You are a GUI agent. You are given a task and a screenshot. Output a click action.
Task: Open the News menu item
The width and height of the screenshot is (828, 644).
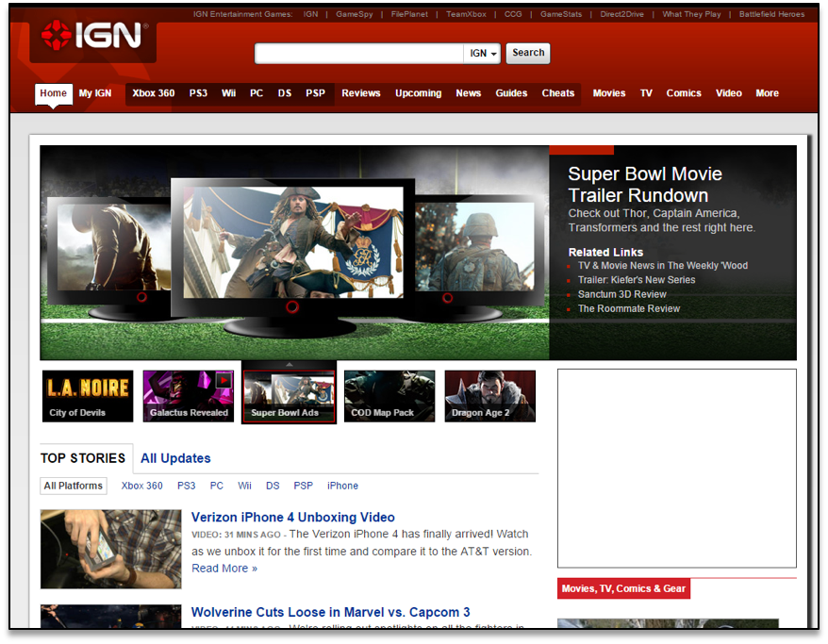click(469, 93)
